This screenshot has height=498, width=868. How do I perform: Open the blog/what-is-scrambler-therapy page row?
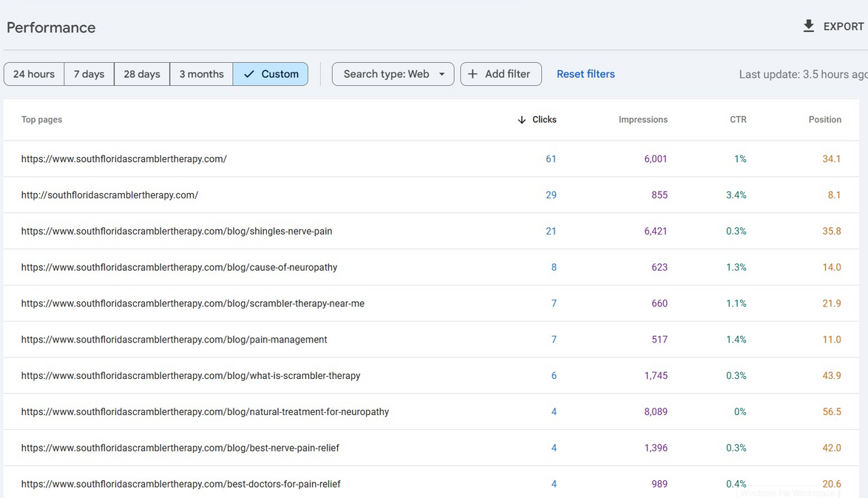click(431, 376)
